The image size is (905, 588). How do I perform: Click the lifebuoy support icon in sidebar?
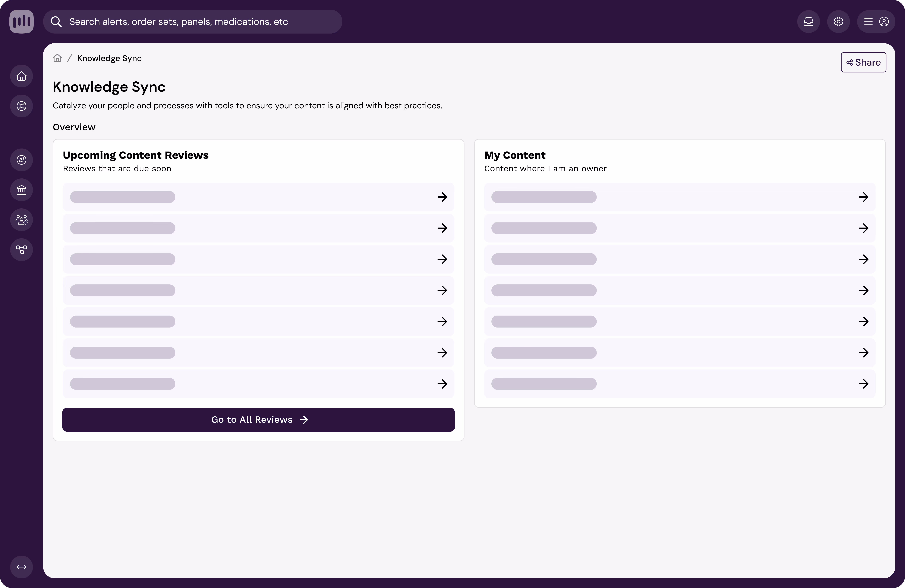click(21, 106)
